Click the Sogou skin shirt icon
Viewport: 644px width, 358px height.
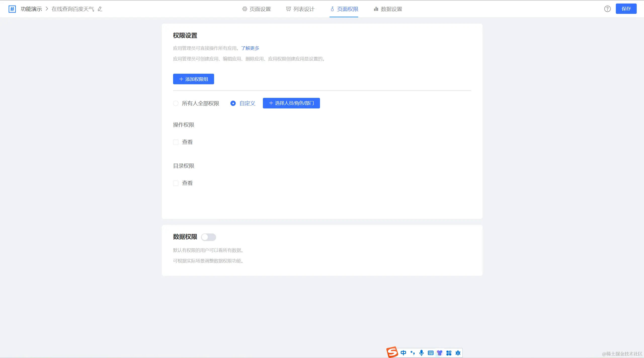coord(439,353)
